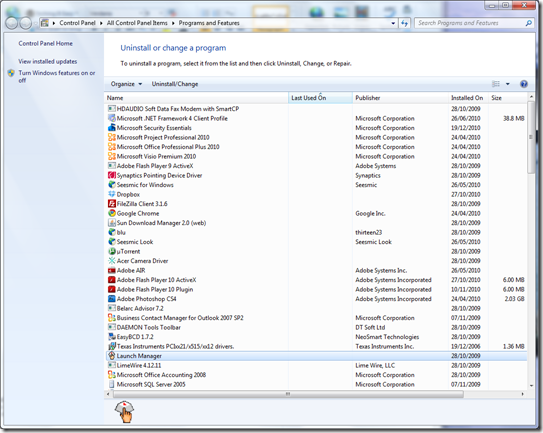This screenshot has width=543, height=433.
Task: Sort by Installed On column header
Action: click(x=468, y=98)
